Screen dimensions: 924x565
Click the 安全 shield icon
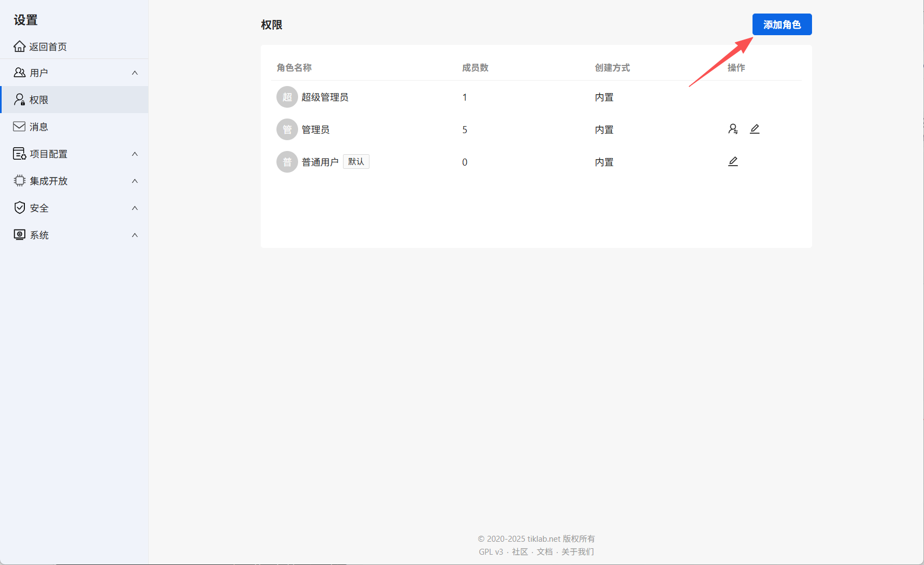(x=19, y=208)
